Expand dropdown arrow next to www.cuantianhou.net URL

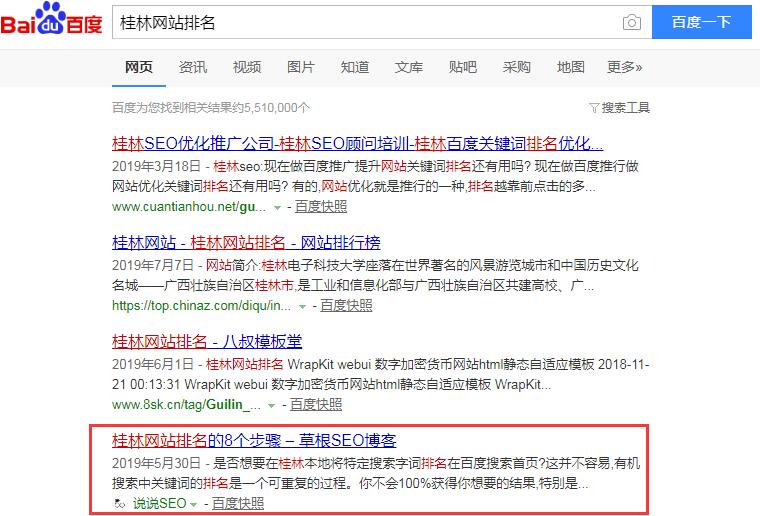[x=277, y=207]
